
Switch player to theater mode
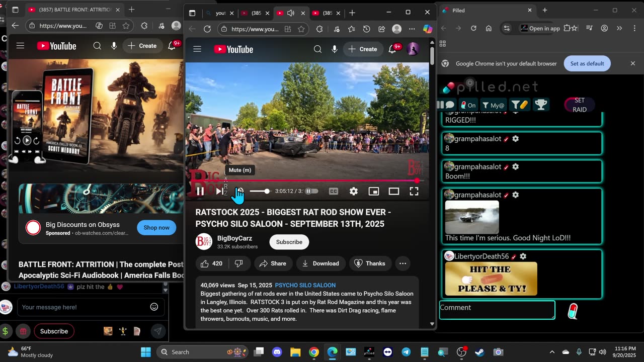tap(393, 191)
